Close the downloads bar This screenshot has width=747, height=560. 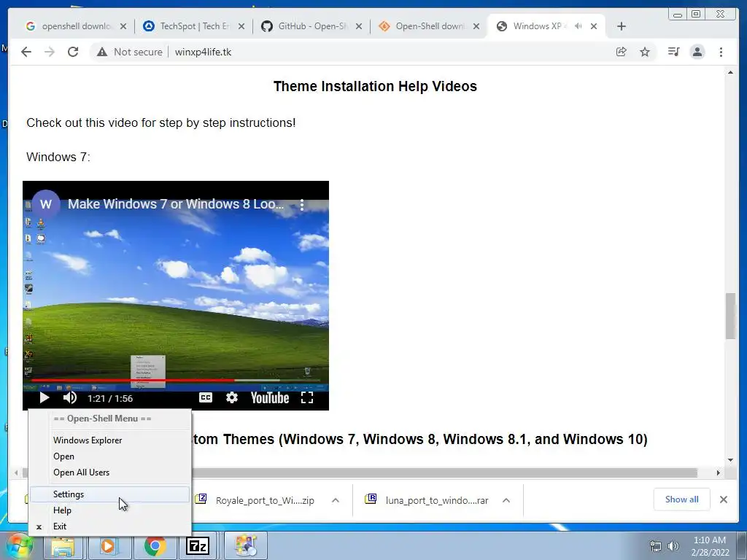724,499
